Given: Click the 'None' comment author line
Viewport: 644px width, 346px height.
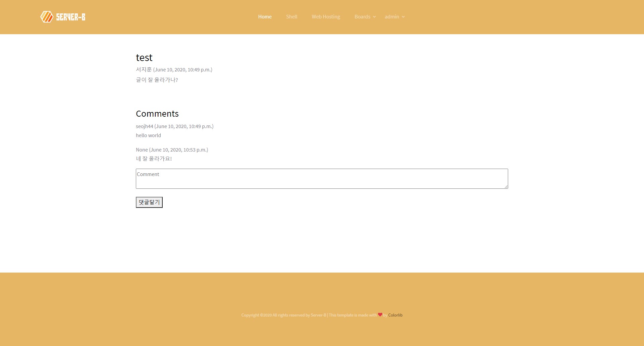Looking at the screenshot, I should [x=172, y=150].
